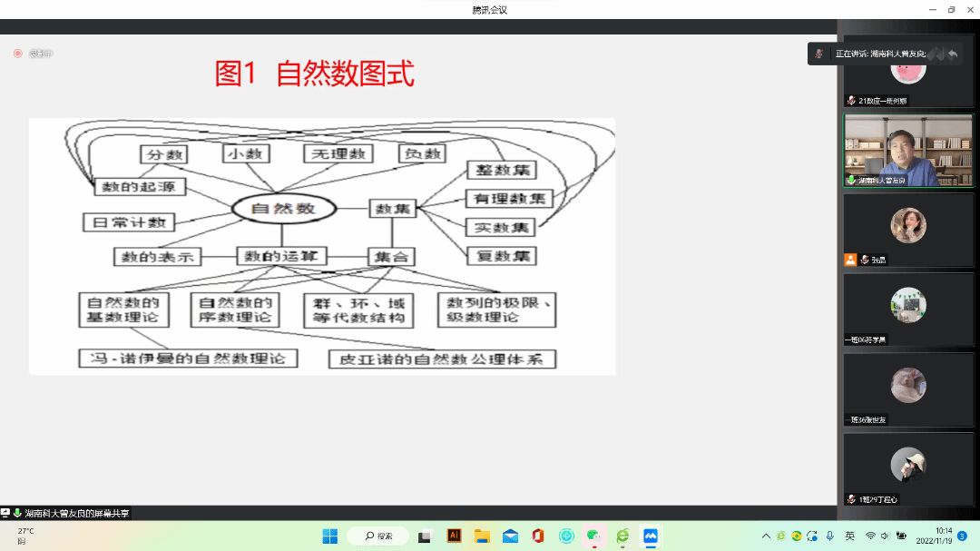Select the speaker 湖南科大曾友良 video tile
980x551 pixels.
click(907, 150)
